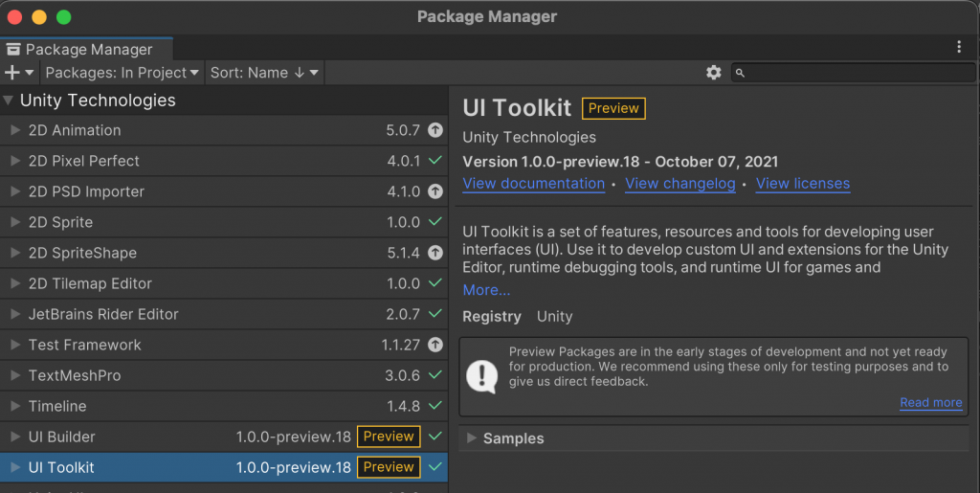Expand the 2D SpriteShape package arrow
This screenshot has height=493, width=980.
click(15, 253)
